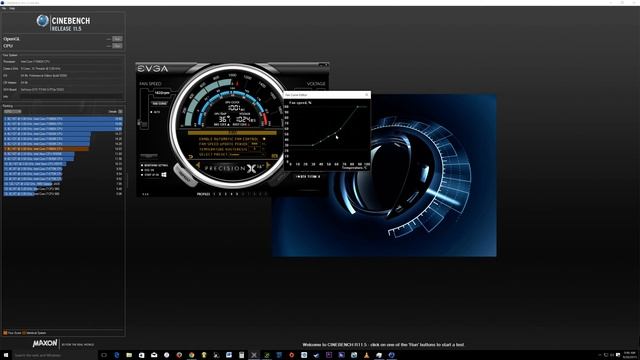Click the Fan Speed Update Period field
Image resolution: width=640 pixels, height=360 pixels.
(x=255, y=144)
